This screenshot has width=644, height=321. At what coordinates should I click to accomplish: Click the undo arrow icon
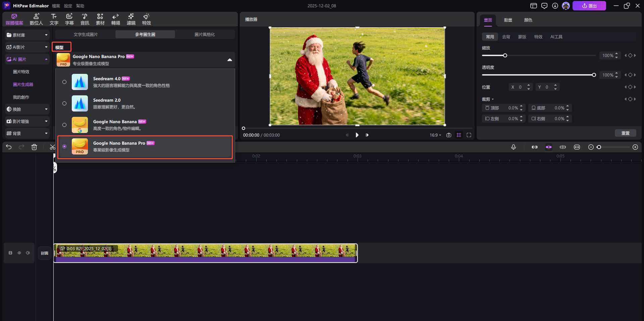(x=9, y=147)
